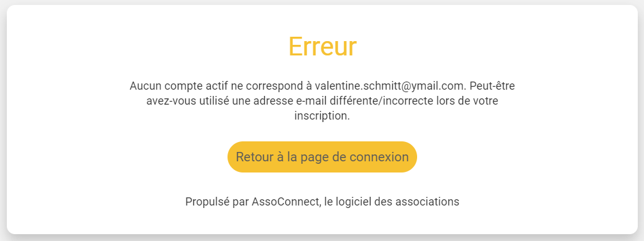Screen dimensions: 644x241
Task: Click the Retour à la page de connexion button
Action: coord(322,157)
